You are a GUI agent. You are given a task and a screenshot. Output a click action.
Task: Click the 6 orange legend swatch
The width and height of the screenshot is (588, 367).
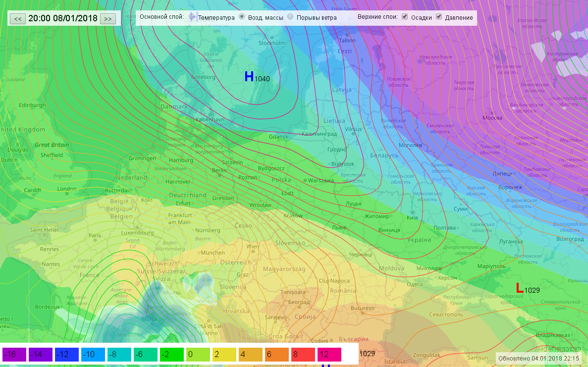(x=277, y=354)
